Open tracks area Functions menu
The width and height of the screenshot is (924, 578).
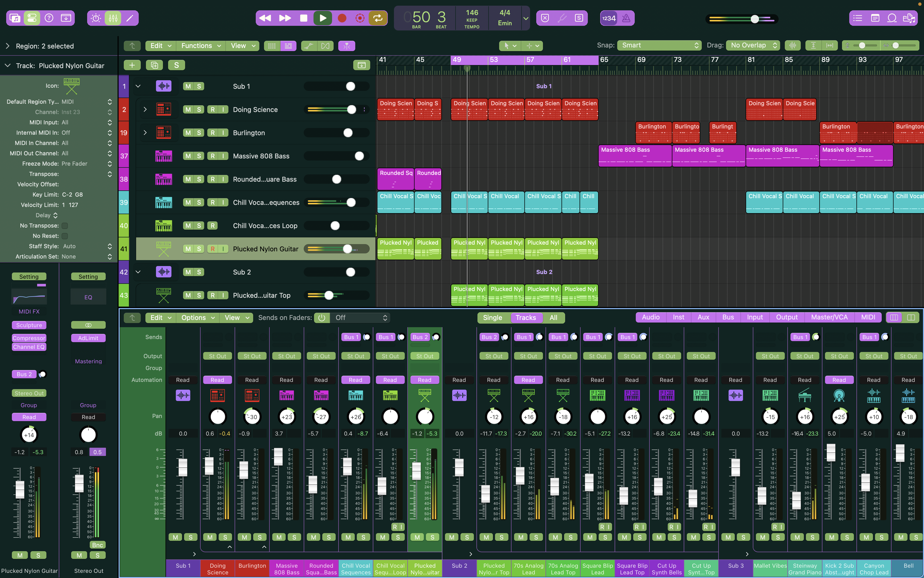click(x=201, y=46)
